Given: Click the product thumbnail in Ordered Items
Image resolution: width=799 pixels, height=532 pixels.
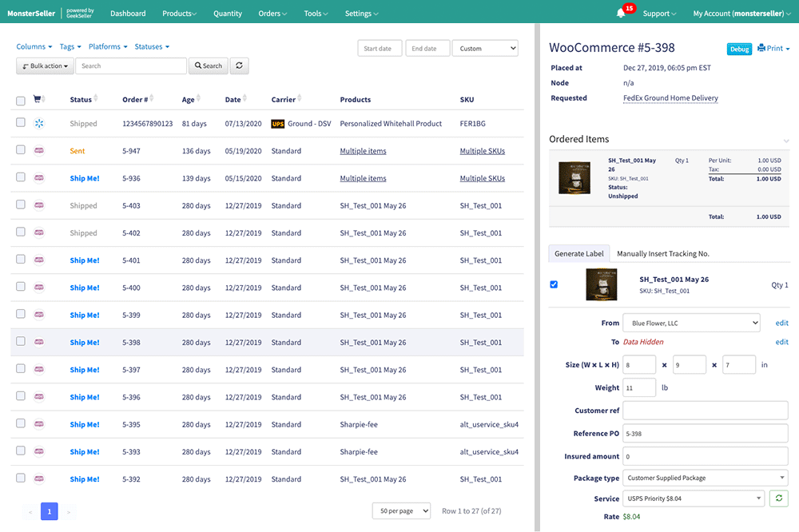Looking at the screenshot, I should tap(574, 178).
